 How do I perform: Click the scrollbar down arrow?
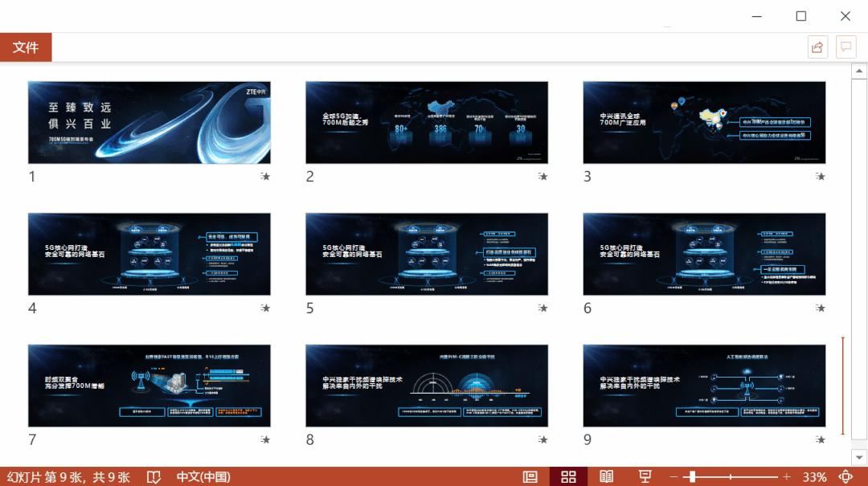pos(858,457)
